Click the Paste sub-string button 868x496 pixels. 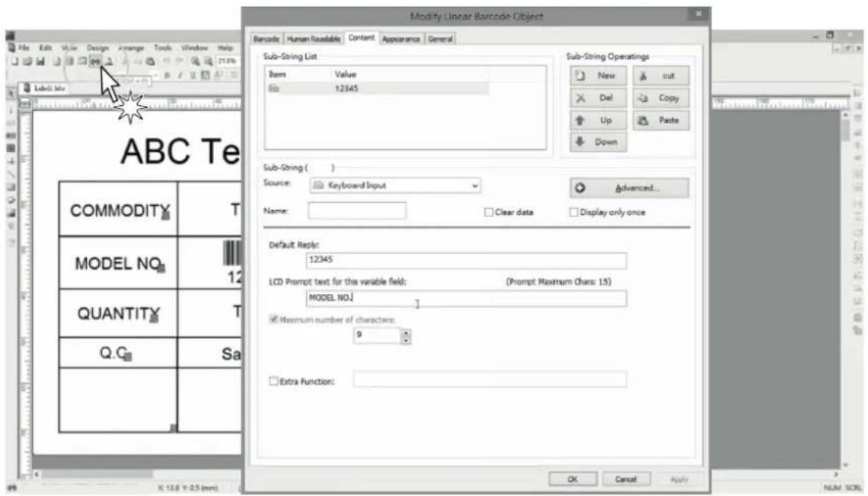tap(661, 120)
